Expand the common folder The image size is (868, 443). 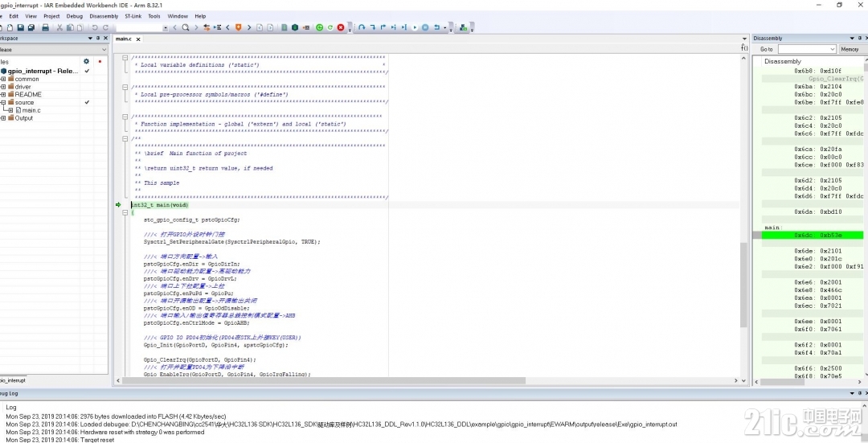click(2, 79)
